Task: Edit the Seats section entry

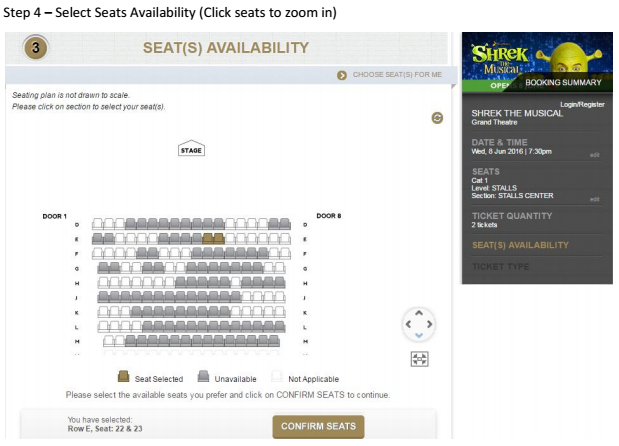Action: [x=595, y=199]
